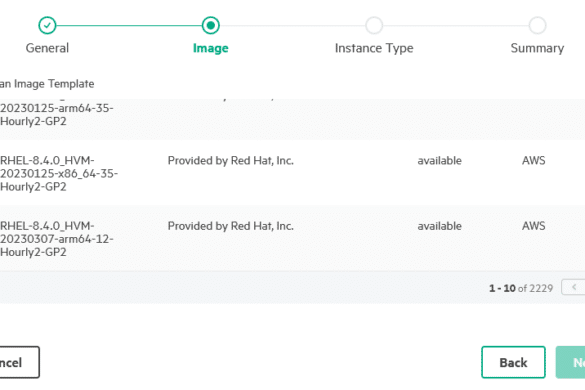Click the Cancel button
Screen dimensions: 585x390
pyautogui.click(x=19, y=362)
